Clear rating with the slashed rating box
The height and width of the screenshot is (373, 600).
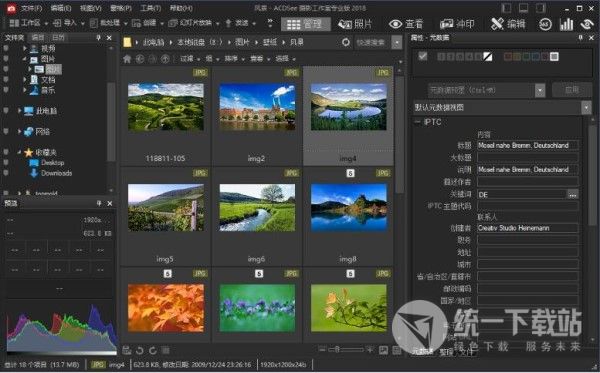(488, 57)
